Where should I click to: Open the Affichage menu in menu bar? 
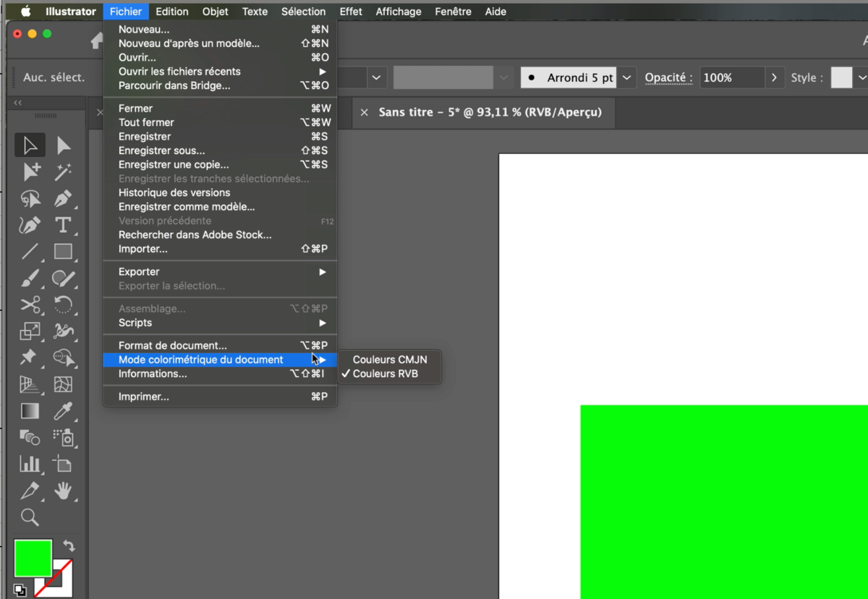pyautogui.click(x=399, y=12)
